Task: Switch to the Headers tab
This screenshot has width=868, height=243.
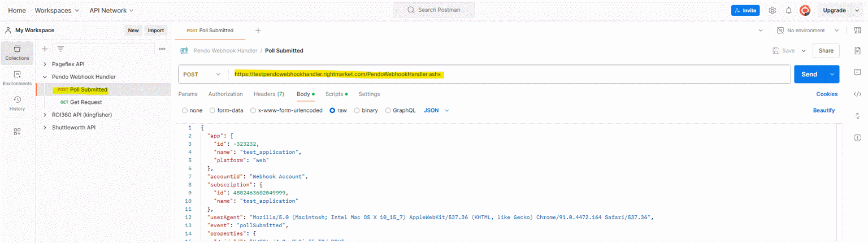Action: click(x=268, y=94)
